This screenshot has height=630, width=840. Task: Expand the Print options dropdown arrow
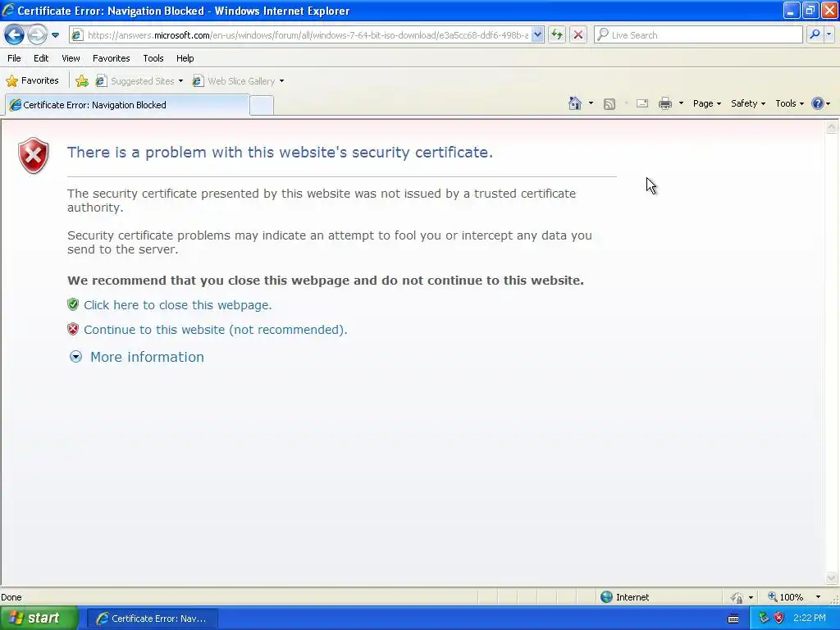pos(681,103)
